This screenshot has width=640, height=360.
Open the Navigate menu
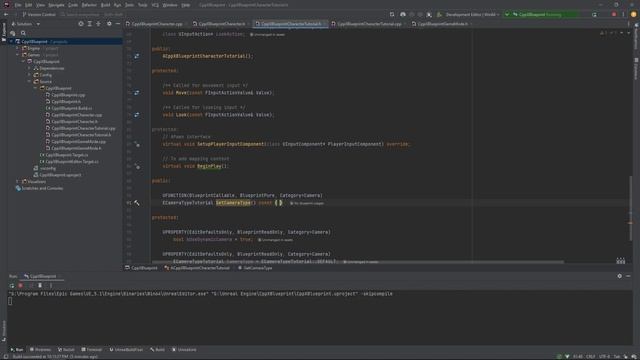click(56, 5)
